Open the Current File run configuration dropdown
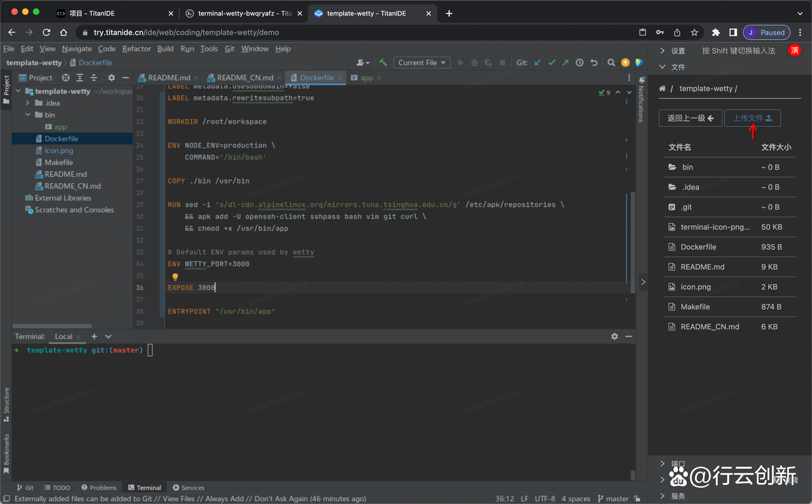 click(x=422, y=63)
